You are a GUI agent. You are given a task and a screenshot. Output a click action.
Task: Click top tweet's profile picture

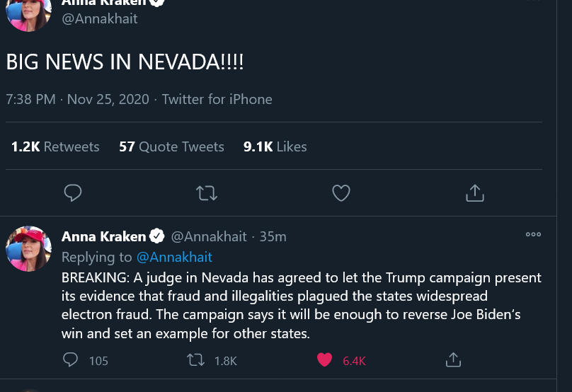coord(29,13)
